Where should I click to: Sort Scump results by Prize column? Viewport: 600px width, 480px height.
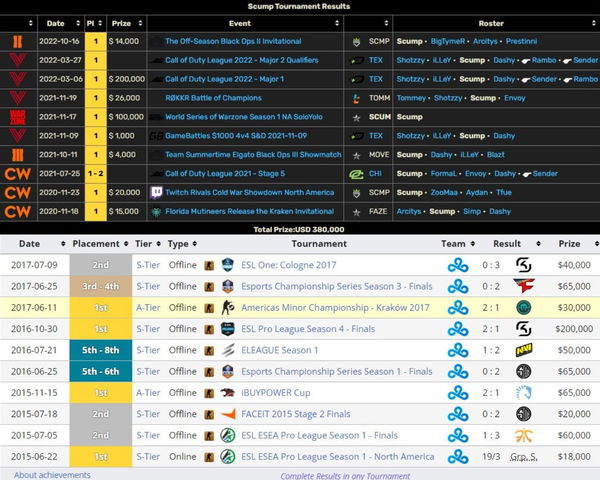[x=140, y=23]
